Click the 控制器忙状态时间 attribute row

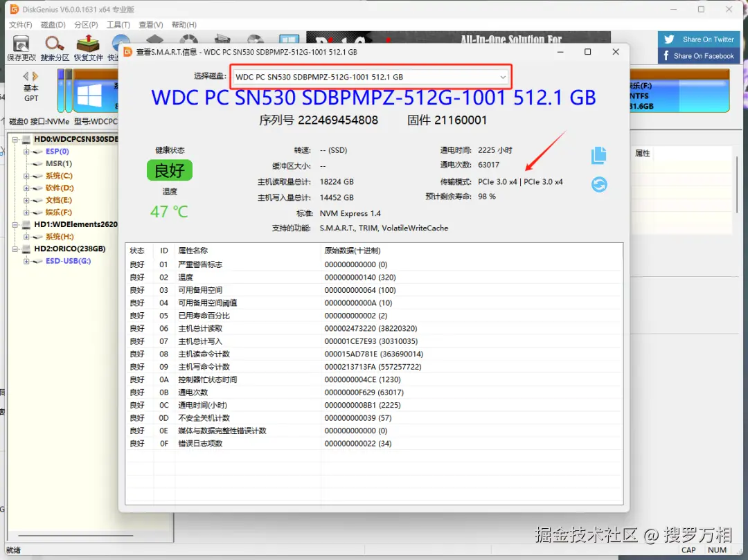[374, 380]
